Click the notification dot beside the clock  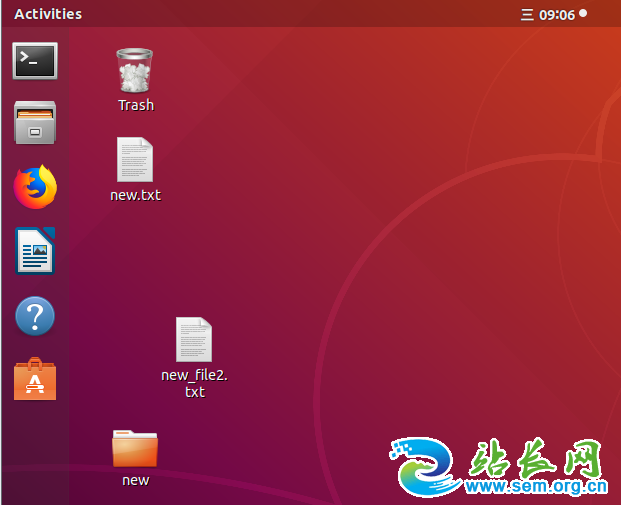point(583,13)
